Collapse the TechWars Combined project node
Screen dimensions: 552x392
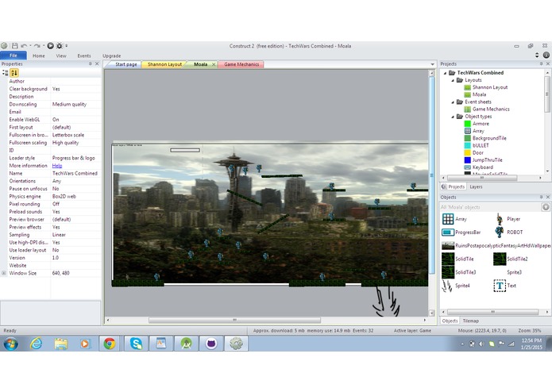(446, 73)
